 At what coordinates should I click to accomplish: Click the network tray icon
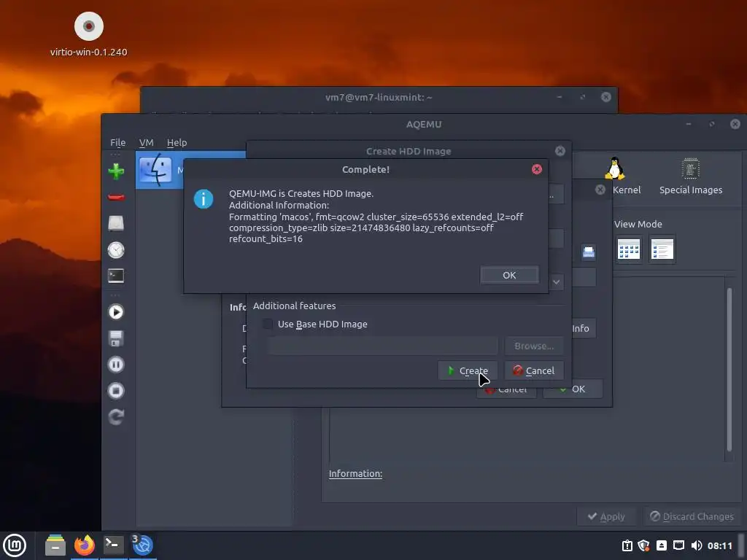click(x=679, y=545)
